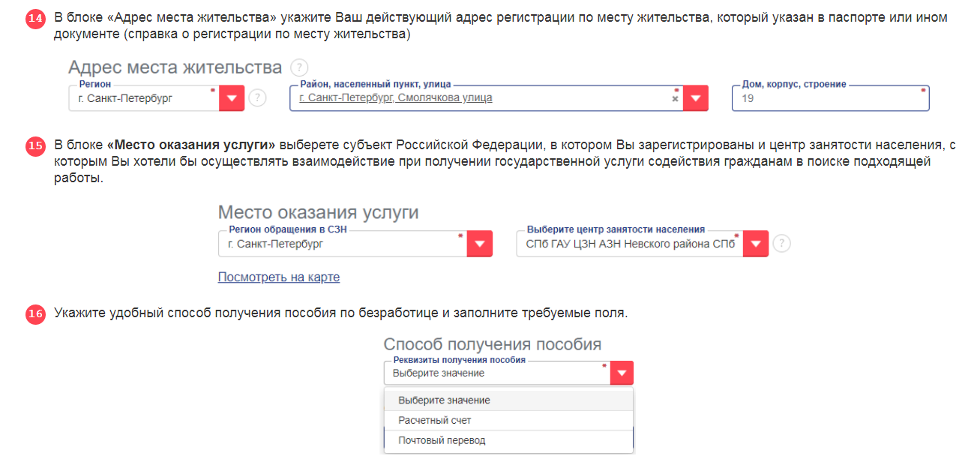Click help icon beside Регион dropdown
Image resolution: width=980 pixels, height=459 pixels.
[x=257, y=98]
